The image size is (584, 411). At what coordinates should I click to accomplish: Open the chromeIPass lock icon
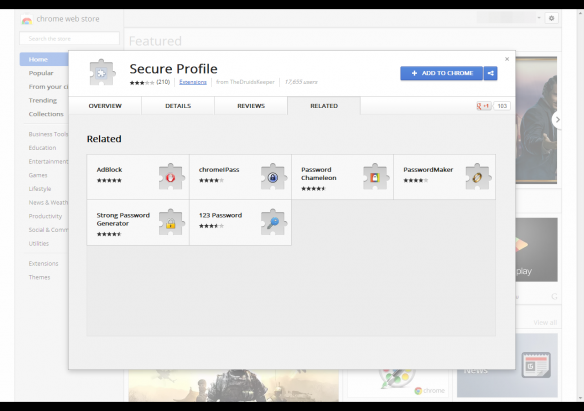tap(273, 176)
